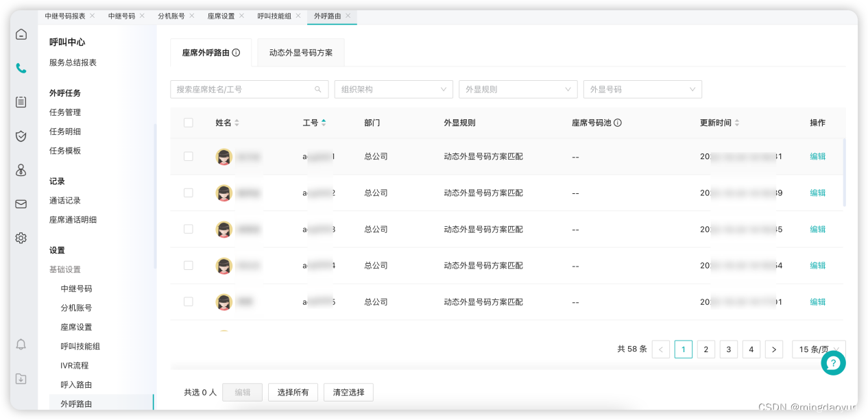Open the 组织架构 dropdown
The height and width of the screenshot is (420, 868).
pos(394,89)
